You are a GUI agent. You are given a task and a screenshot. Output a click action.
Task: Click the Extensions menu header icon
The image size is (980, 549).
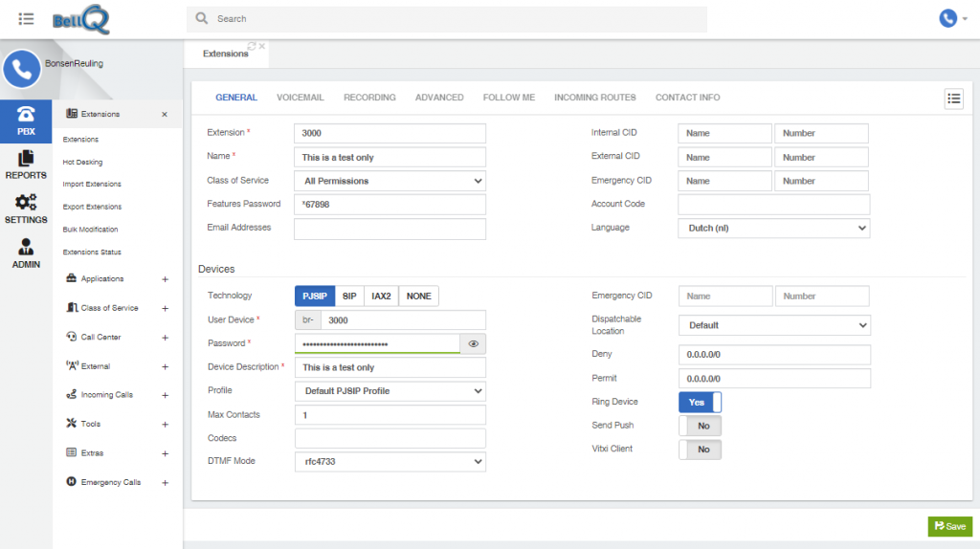72,114
